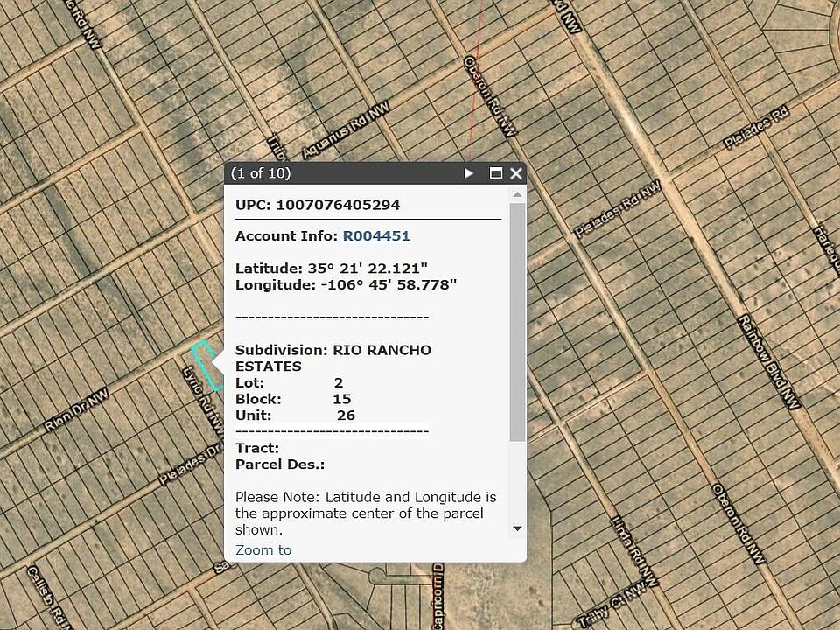Close the parcel info popup
Viewport: 840px width, 630px height.
516,173
